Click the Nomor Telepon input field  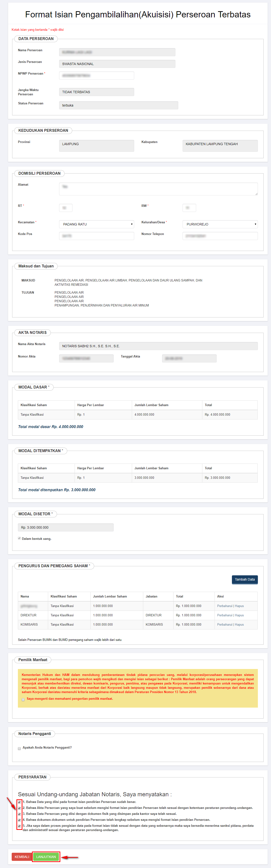[x=220, y=236]
